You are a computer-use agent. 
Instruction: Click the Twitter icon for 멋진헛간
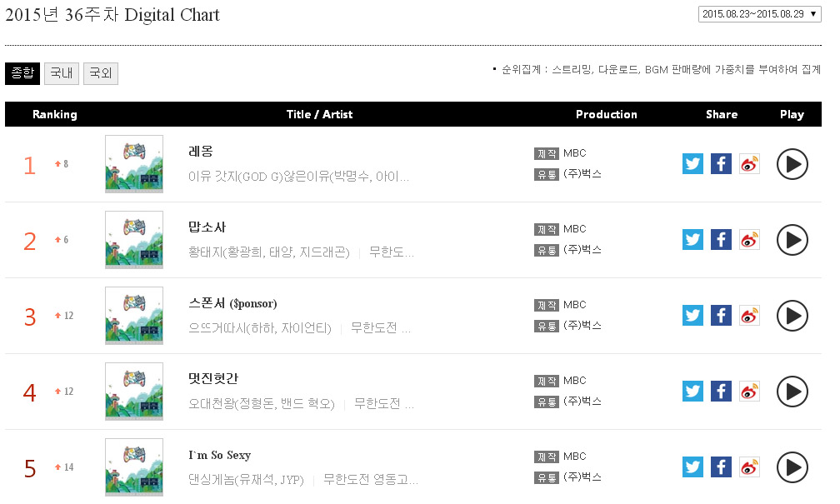692,392
